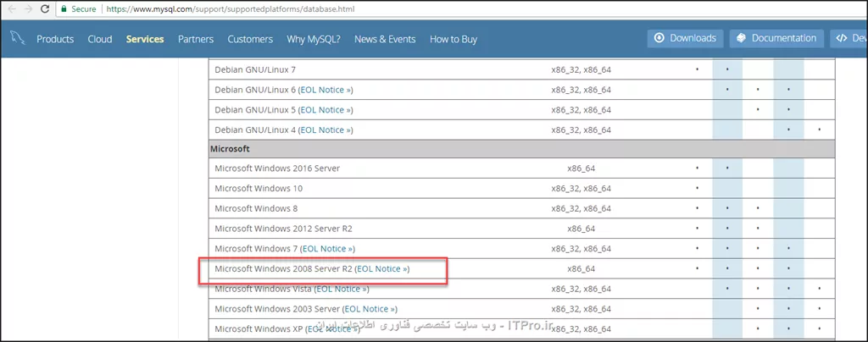Click the Developer Zone button at right edge
The height and width of the screenshot is (342, 868).
(x=849, y=38)
